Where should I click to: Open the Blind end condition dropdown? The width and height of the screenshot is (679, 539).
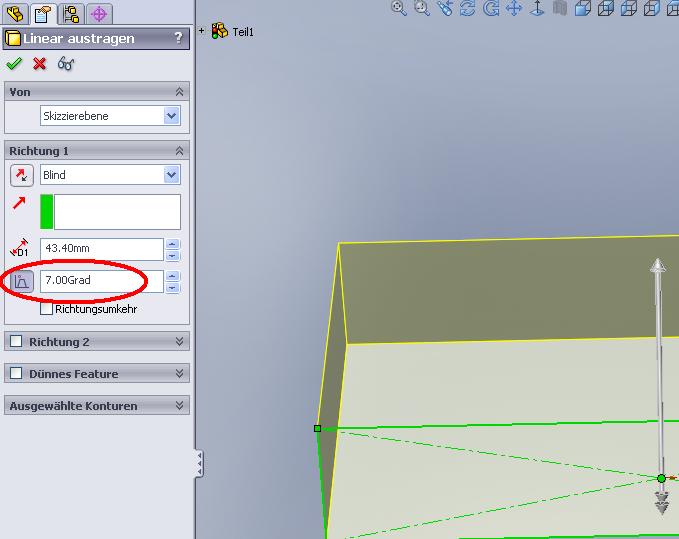coord(172,175)
